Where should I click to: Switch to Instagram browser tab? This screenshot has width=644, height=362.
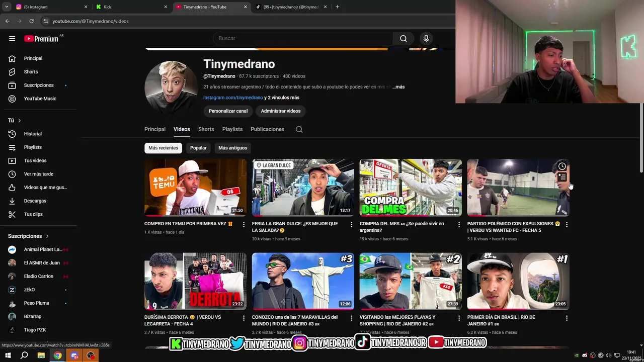50,7
